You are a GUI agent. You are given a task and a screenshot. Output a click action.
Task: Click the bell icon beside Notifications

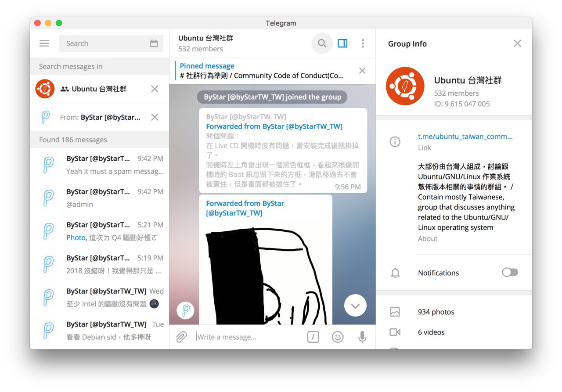(395, 273)
